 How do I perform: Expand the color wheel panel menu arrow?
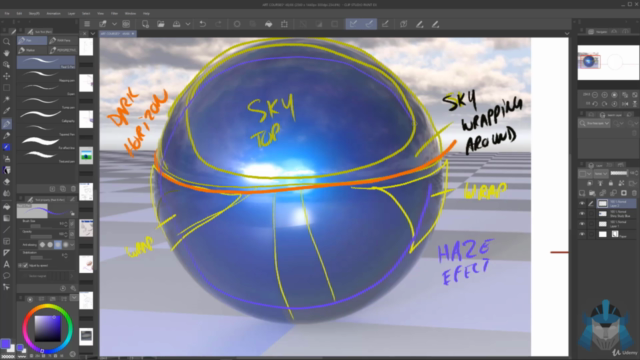coord(73,298)
